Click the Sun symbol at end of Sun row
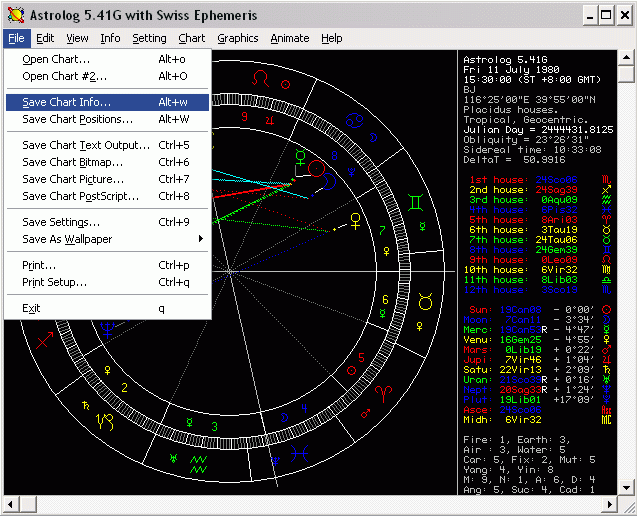The height and width of the screenshot is (516, 637). click(x=606, y=310)
